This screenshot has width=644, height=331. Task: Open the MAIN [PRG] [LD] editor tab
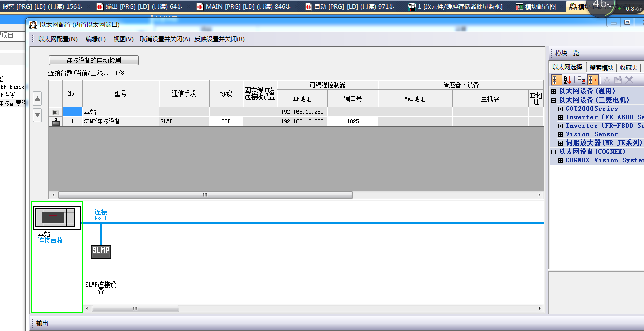pyautogui.click(x=247, y=7)
